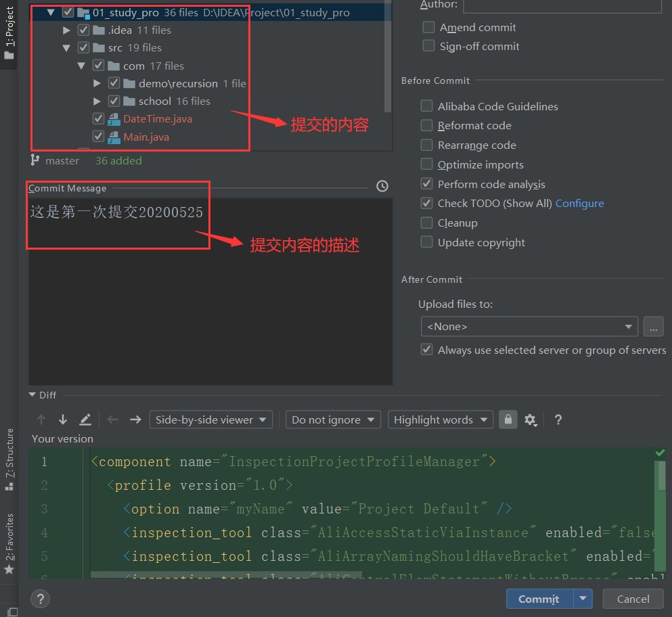Go to previous difference up arrow

[x=41, y=419]
